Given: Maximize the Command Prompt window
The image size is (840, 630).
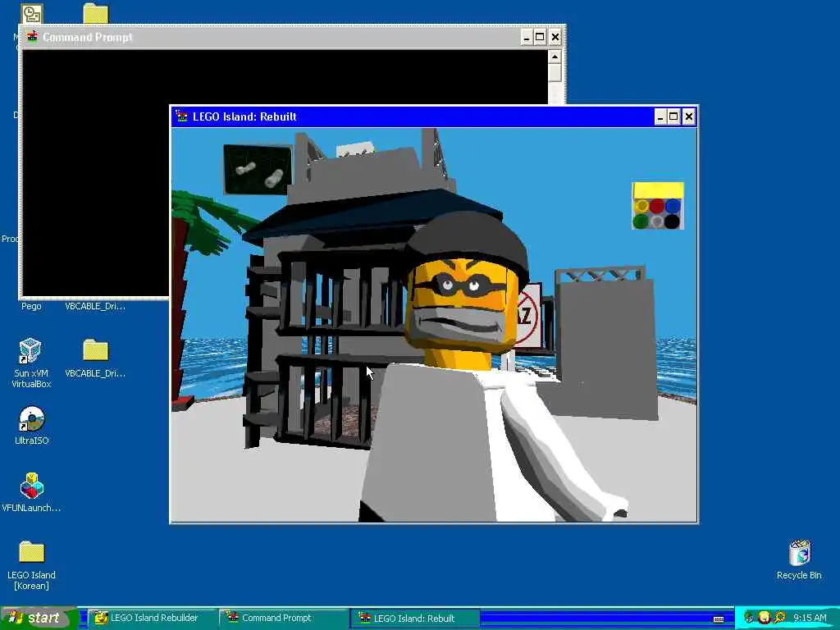Looking at the screenshot, I should (540, 37).
